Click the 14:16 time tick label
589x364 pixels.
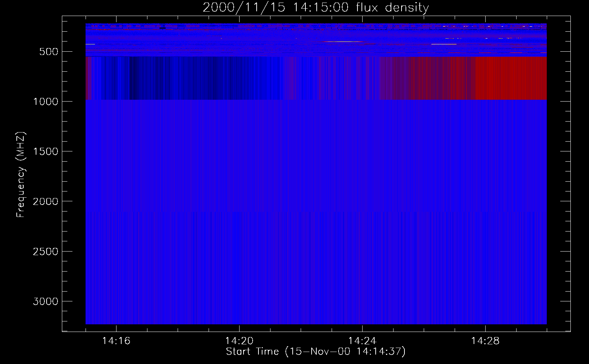click(116, 341)
